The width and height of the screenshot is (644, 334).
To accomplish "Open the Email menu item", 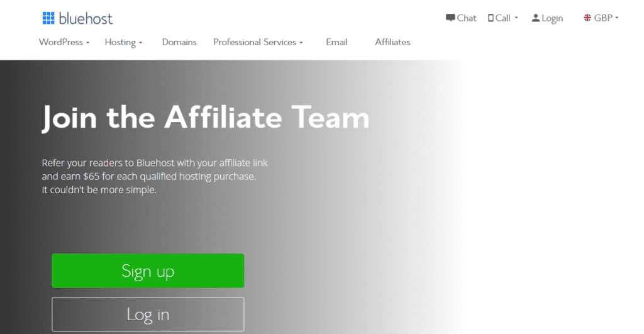I will [337, 42].
